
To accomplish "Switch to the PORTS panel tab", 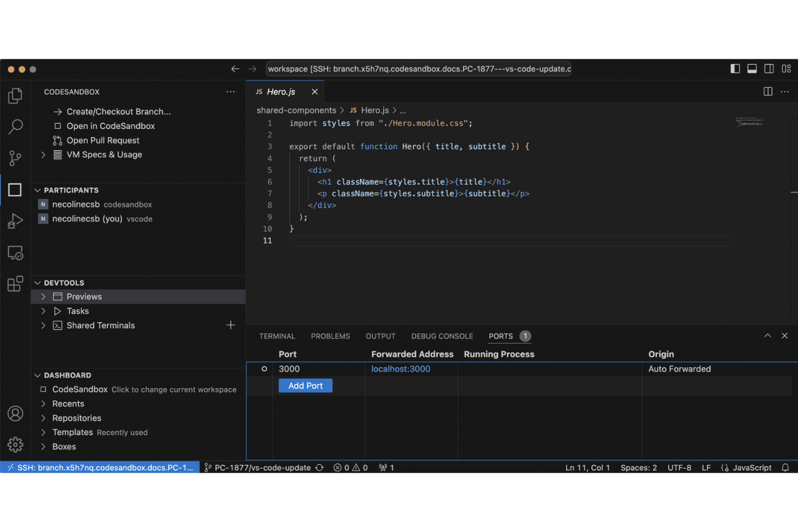I will (501, 336).
